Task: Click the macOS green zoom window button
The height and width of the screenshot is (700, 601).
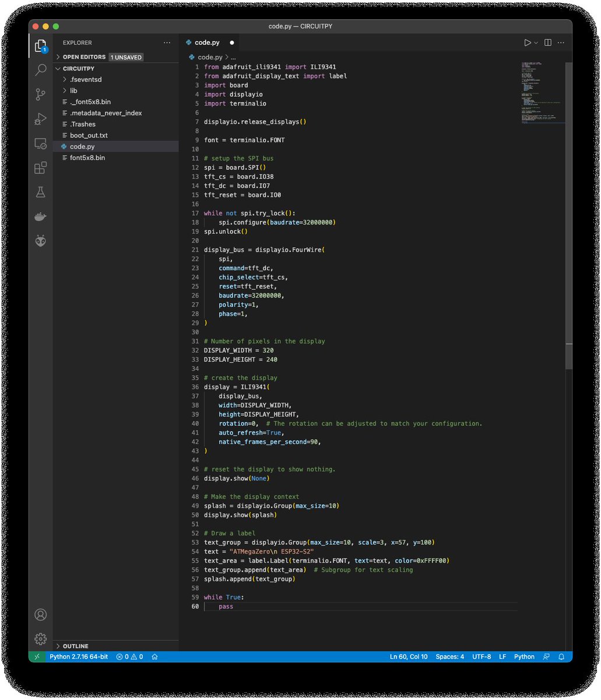Action: click(x=56, y=26)
